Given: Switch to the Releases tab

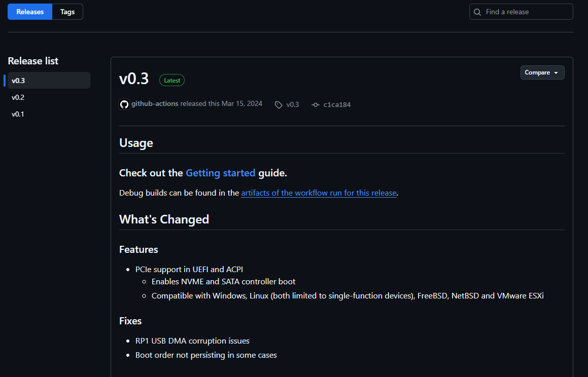Looking at the screenshot, I should 30,12.
